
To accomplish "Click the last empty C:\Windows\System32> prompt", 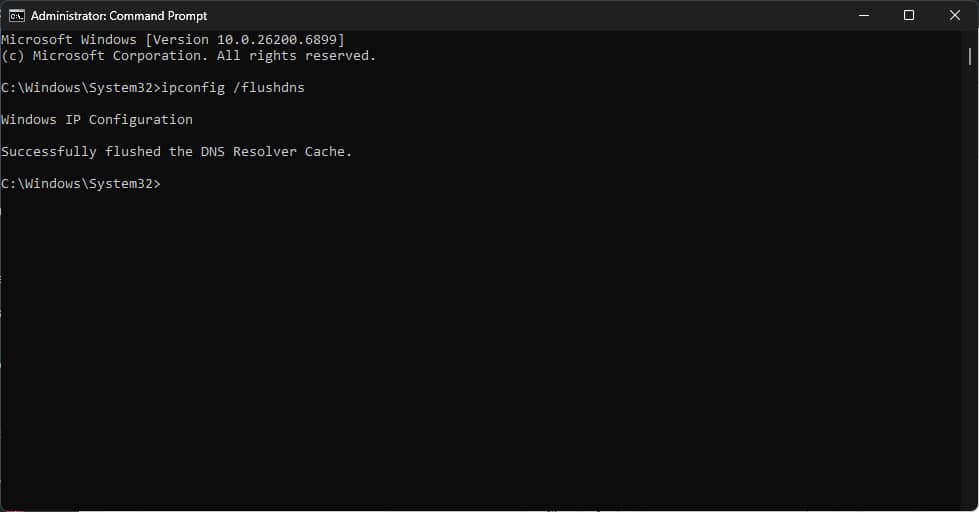I will (80, 184).
